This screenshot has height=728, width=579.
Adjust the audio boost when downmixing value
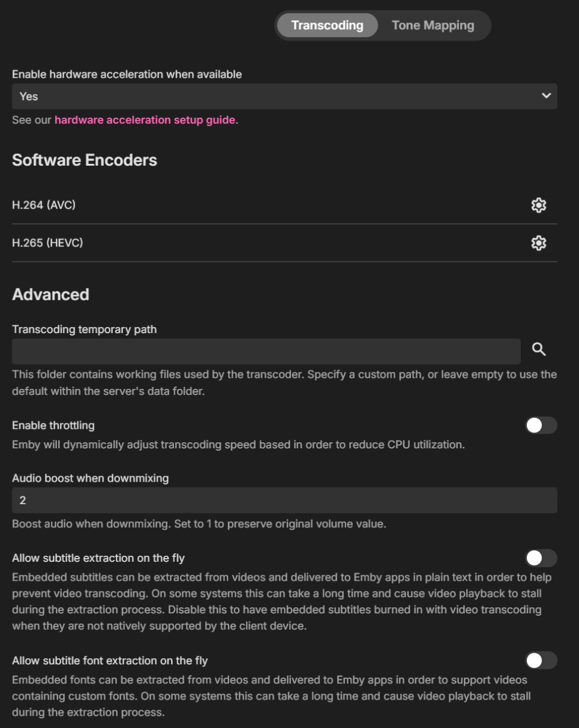285,499
